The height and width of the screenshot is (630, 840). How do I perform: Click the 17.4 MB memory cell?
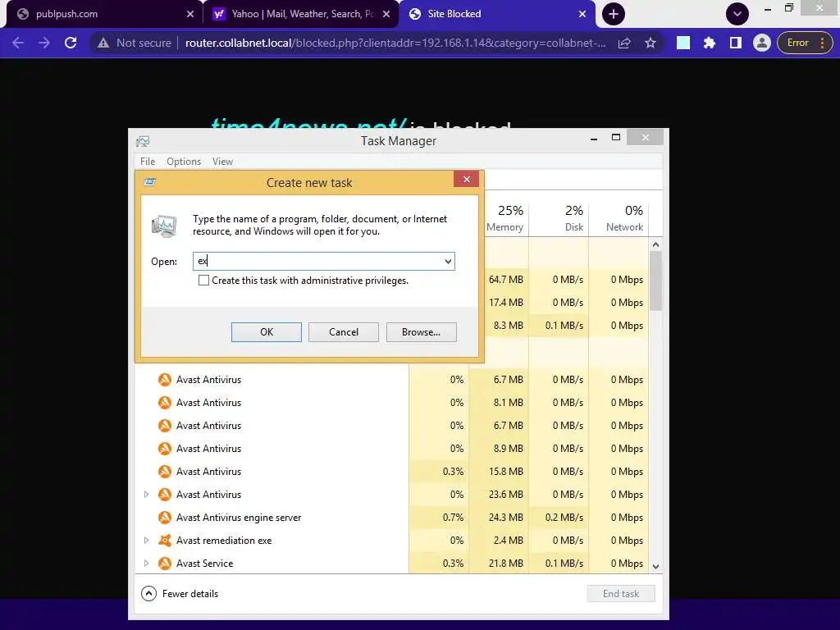point(505,303)
